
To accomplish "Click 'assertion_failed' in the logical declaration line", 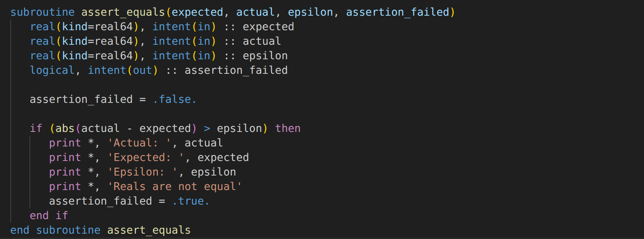I will tap(236, 70).
